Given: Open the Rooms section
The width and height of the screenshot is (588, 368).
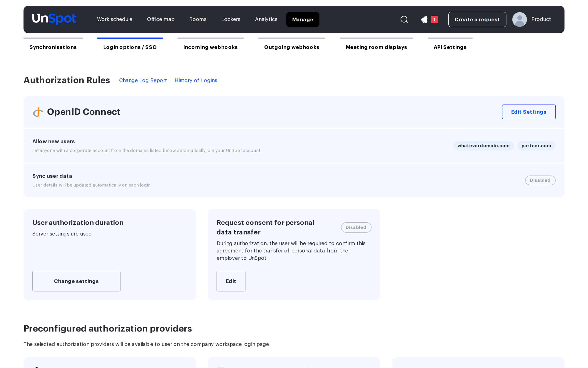Looking at the screenshot, I should point(198,19).
